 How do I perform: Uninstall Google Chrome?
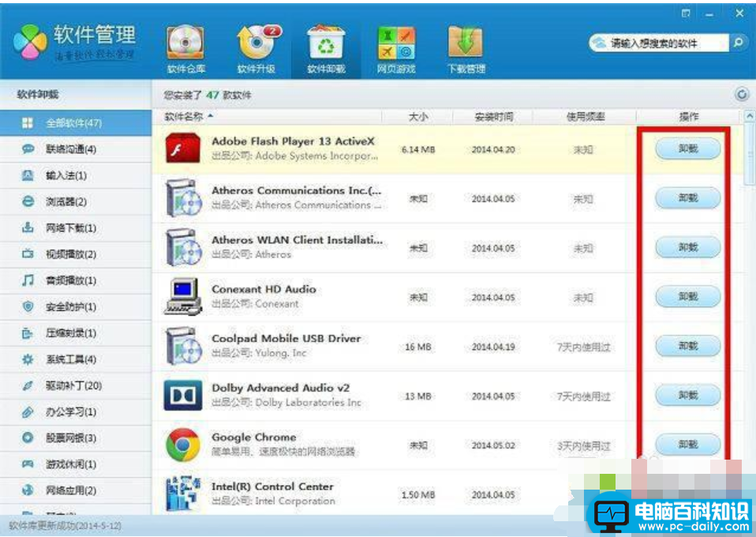688,445
